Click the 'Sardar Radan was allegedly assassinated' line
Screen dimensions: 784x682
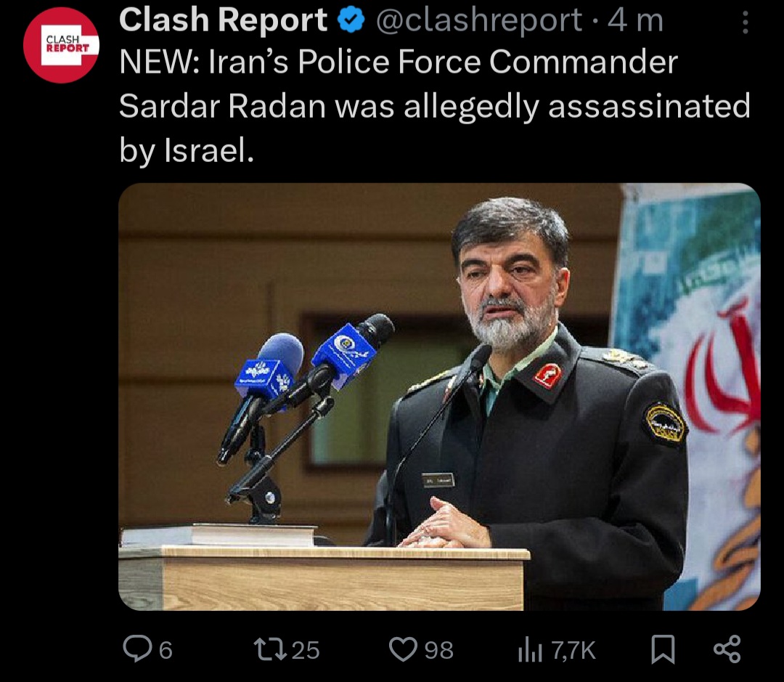click(435, 107)
